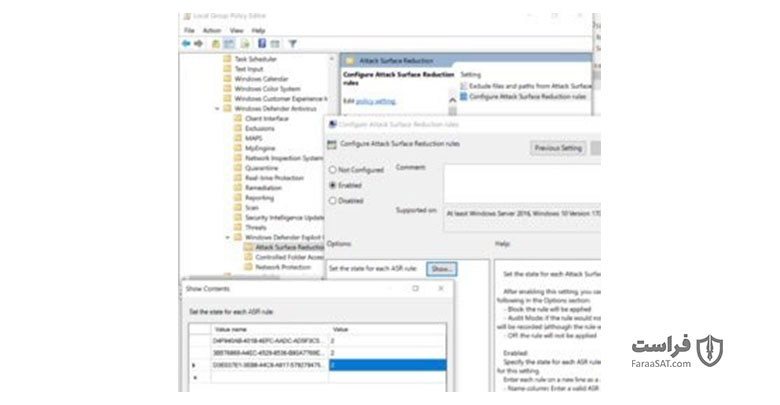
Task: Toggle the Show/Hide Console Tree icon
Action: pyautogui.click(x=229, y=44)
